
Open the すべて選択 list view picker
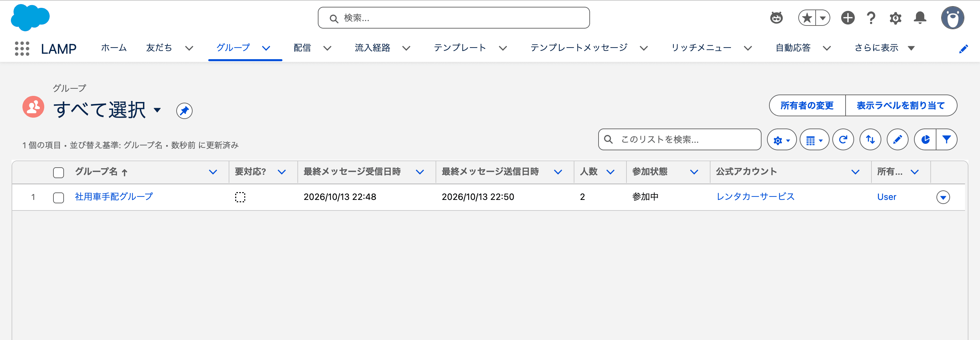click(x=157, y=110)
